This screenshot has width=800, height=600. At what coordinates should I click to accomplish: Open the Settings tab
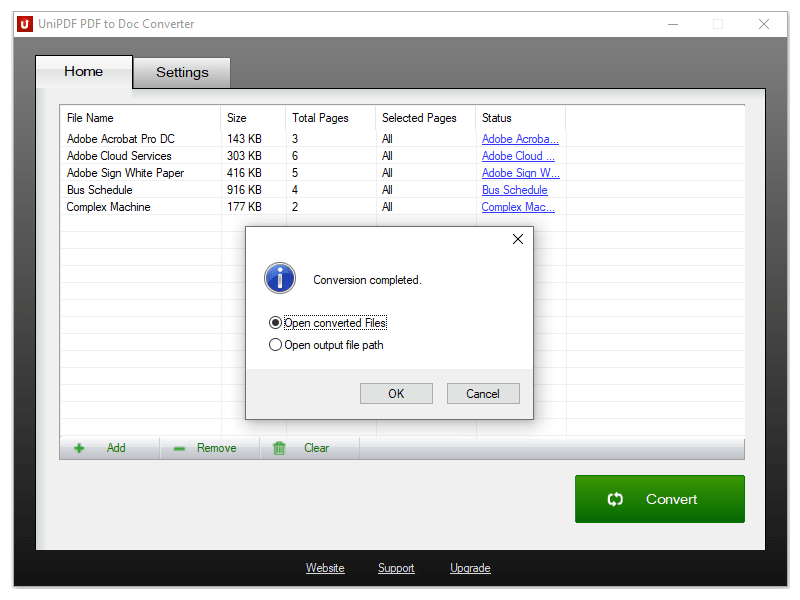coord(182,73)
